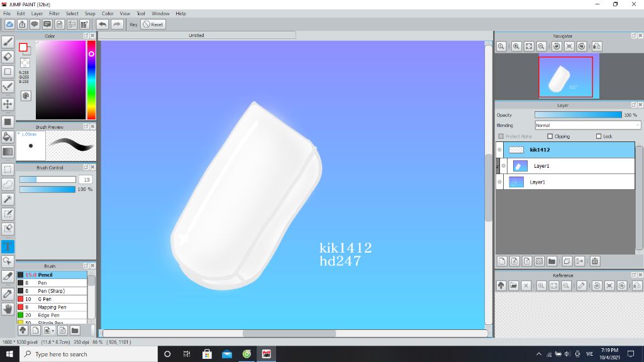The height and width of the screenshot is (362, 644).
Task: Click the brush folder icon in Brush panel
Action: tap(75, 331)
